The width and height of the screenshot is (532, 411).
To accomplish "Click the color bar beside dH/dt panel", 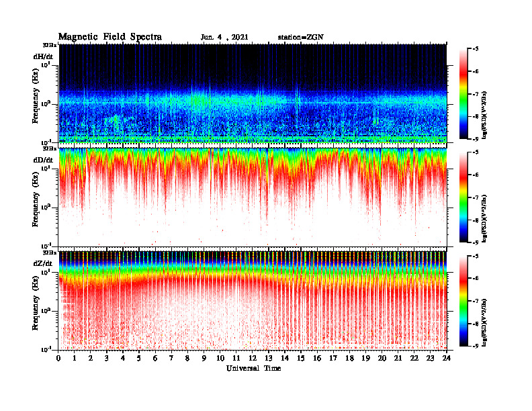I will point(463,94).
